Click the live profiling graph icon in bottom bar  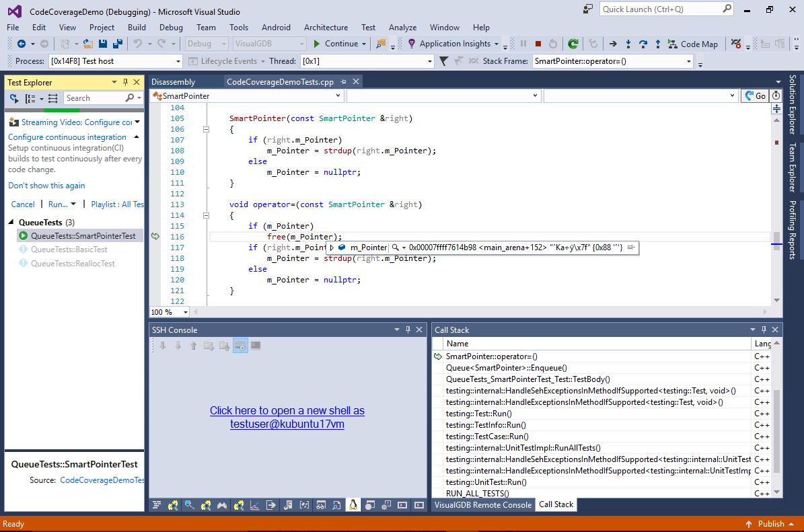coord(255,505)
